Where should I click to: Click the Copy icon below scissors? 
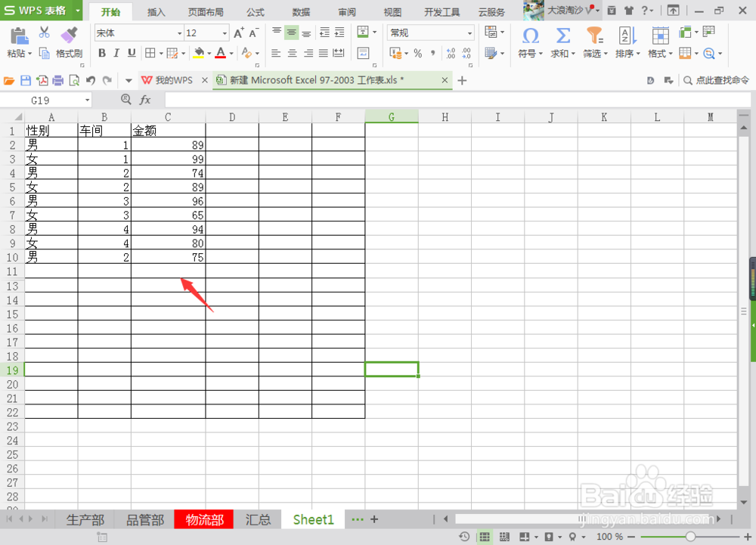[45, 53]
